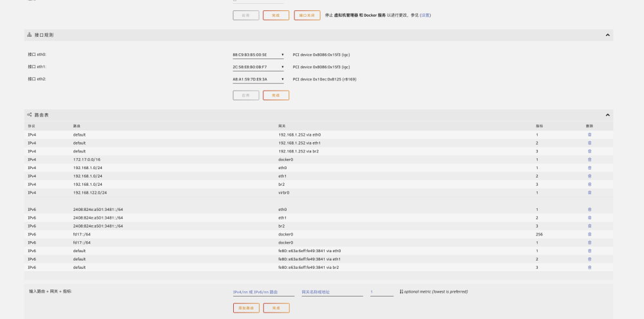644x319 pixels.
Task: Click 接口 eth2: label
Action: click(37, 78)
